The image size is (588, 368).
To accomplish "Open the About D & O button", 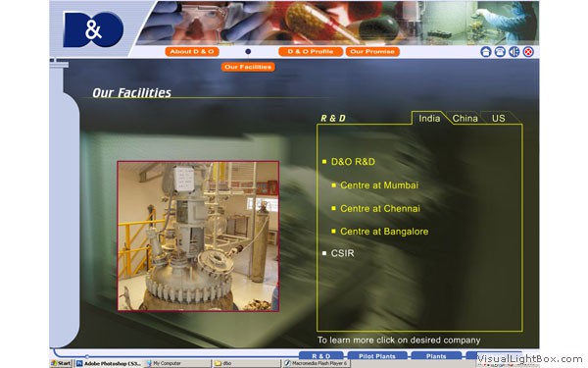I will (x=192, y=51).
